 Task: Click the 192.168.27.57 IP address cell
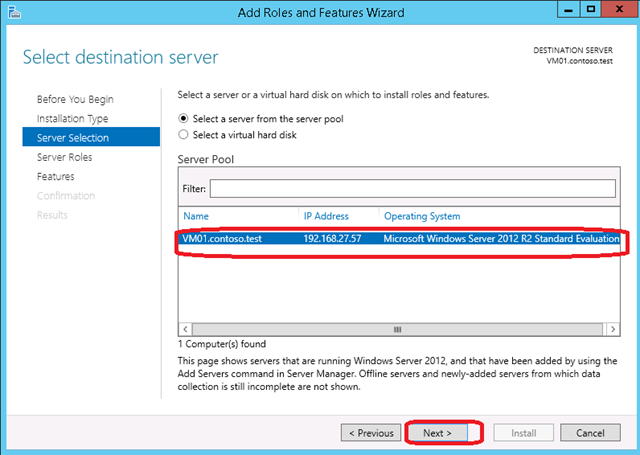tap(332, 238)
